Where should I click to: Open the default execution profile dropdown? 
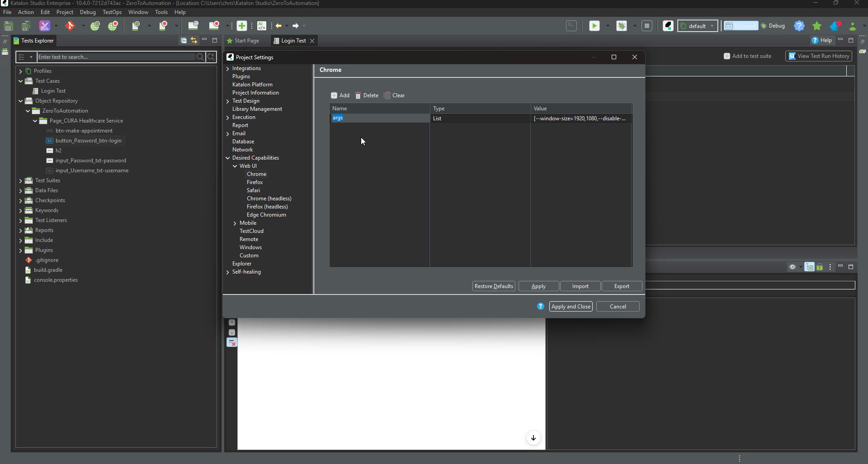(698, 26)
